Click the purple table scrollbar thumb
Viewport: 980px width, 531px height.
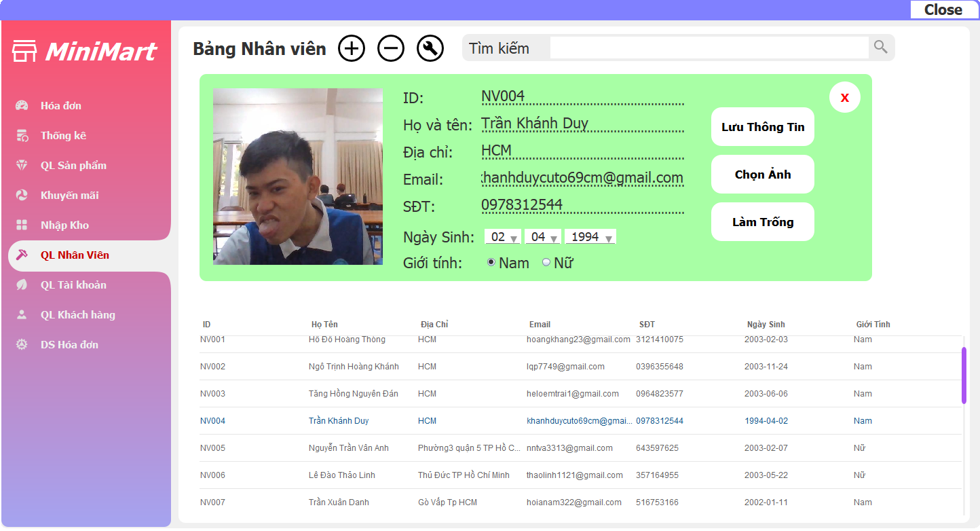964,376
